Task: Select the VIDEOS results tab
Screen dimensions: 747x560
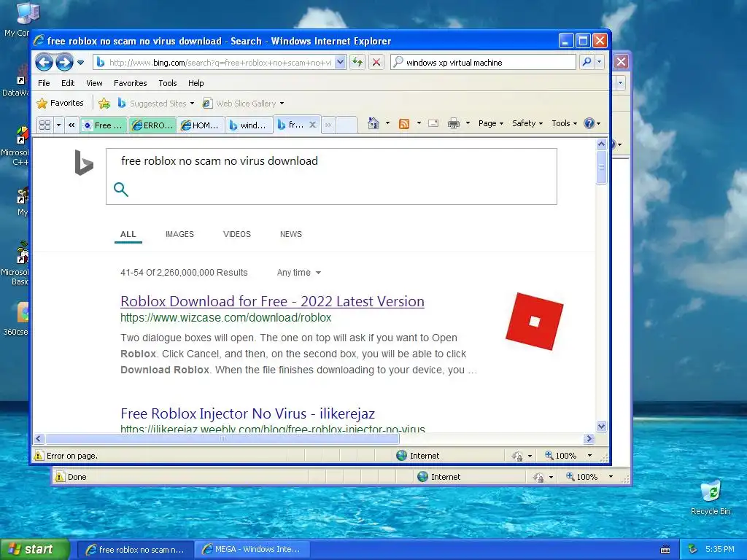Action: pyautogui.click(x=237, y=234)
